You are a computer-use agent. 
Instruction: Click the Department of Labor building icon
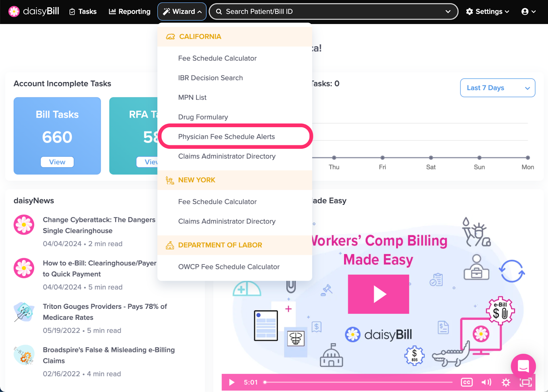[x=170, y=245]
